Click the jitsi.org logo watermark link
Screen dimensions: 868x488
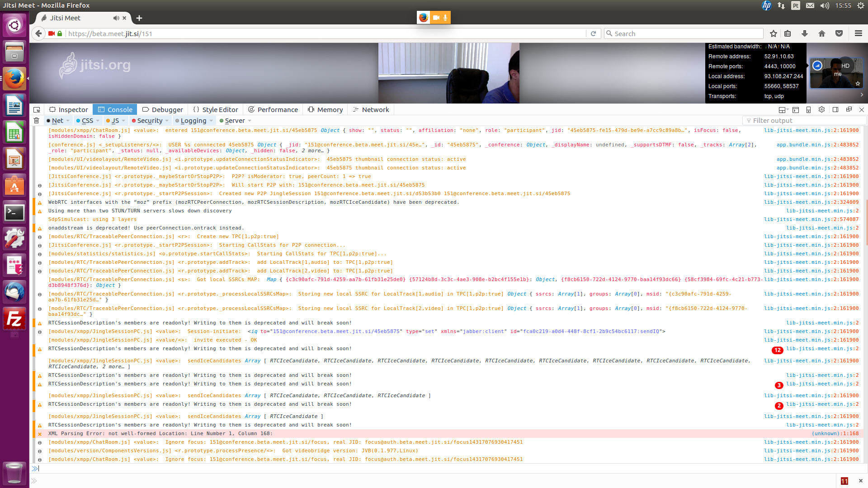coord(94,66)
